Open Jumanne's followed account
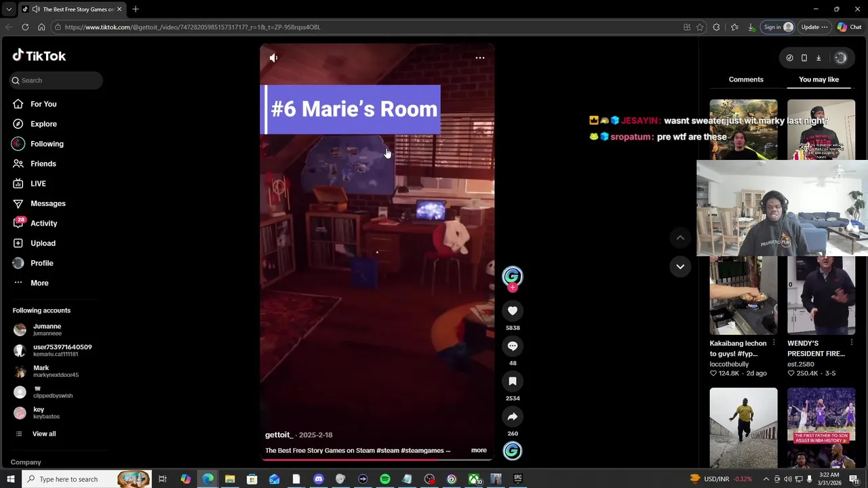The image size is (868, 488). tap(47, 329)
